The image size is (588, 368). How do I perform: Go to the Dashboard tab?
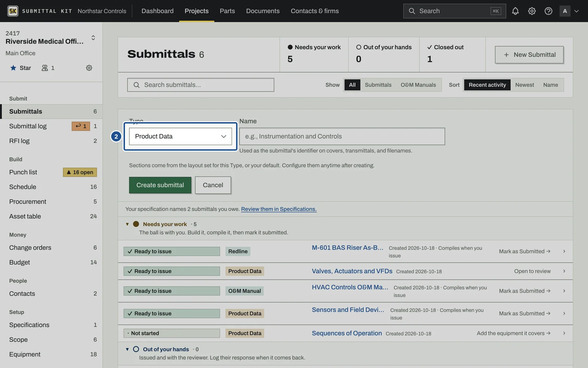point(157,11)
